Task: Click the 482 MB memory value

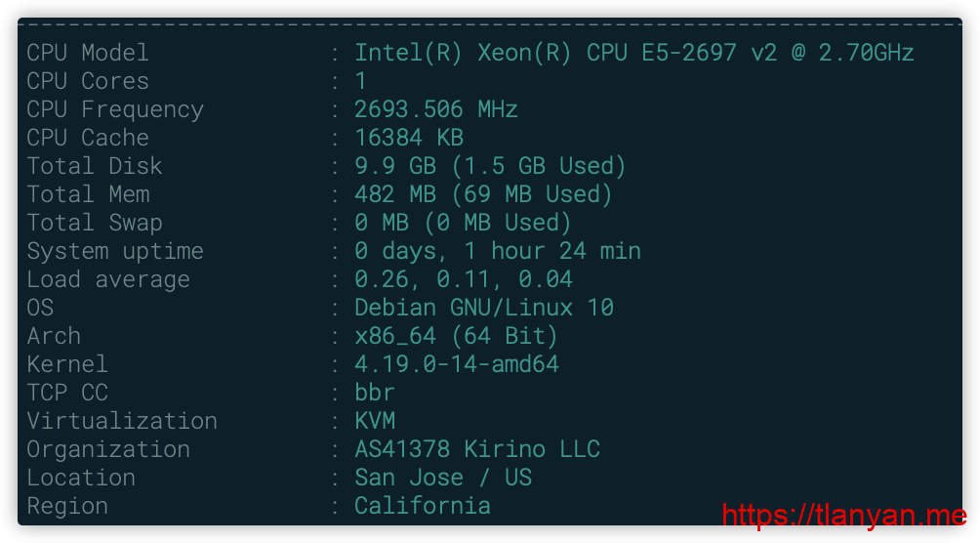Action: pyautogui.click(x=483, y=194)
